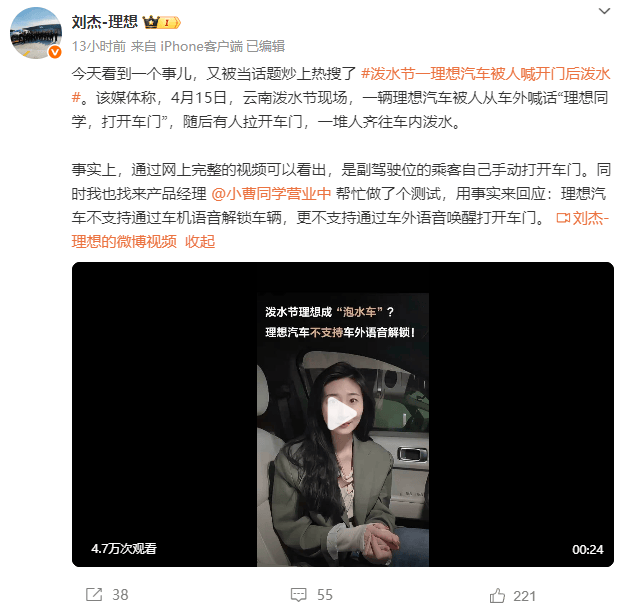The height and width of the screenshot is (614, 626).
Task: Click the 刘杰-理想 profile avatar
Action: tap(36, 33)
